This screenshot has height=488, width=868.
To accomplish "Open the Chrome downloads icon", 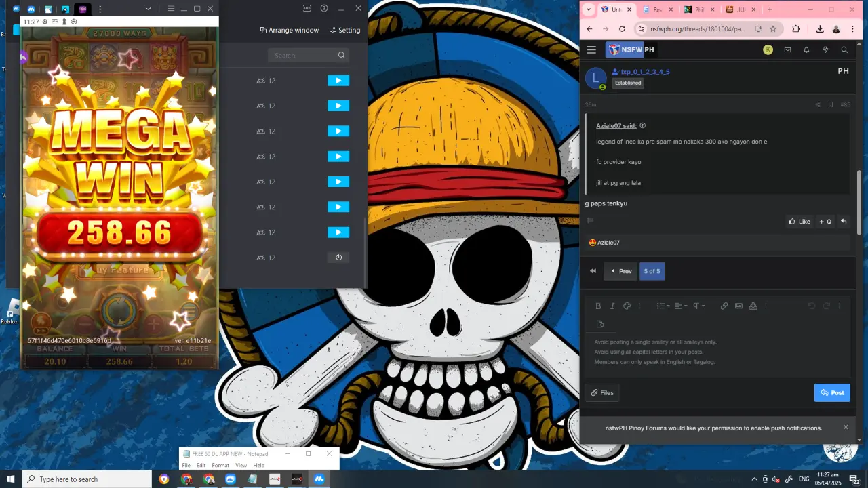I will click(820, 29).
